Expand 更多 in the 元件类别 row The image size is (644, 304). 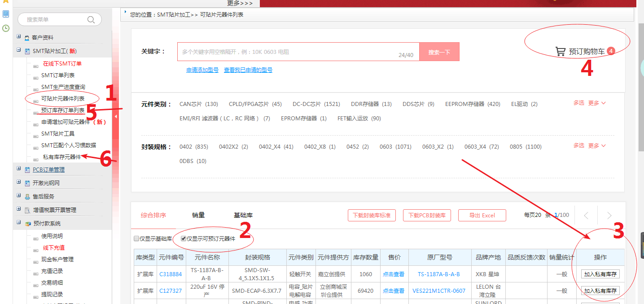pyautogui.click(x=596, y=103)
